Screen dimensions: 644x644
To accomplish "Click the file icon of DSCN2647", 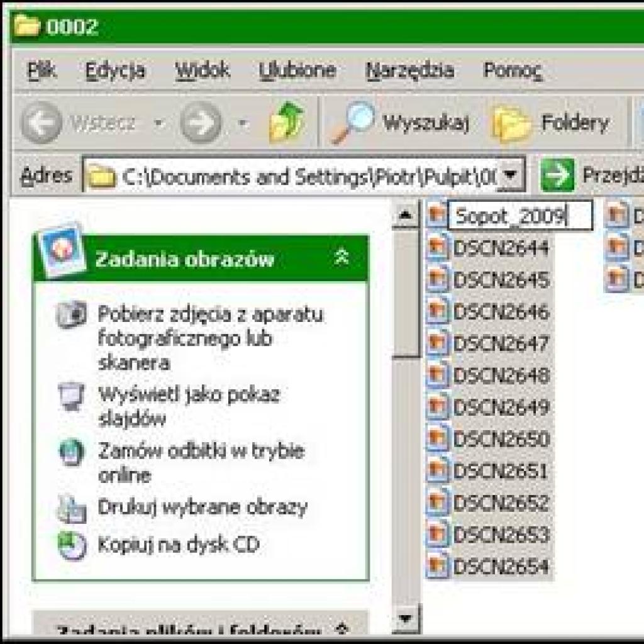I will 437,343.
